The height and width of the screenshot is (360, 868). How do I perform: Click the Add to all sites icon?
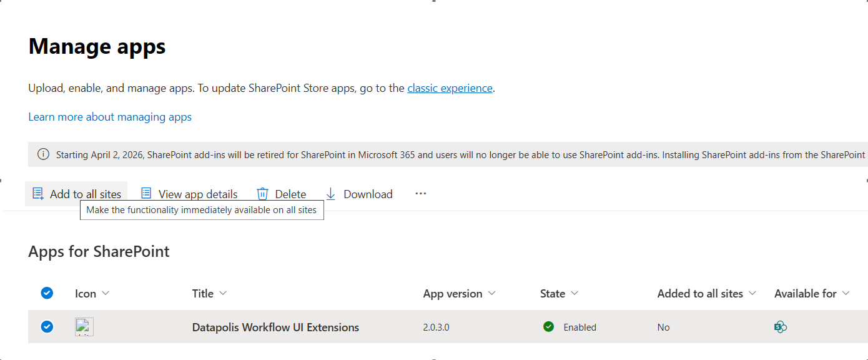point(38,194)
